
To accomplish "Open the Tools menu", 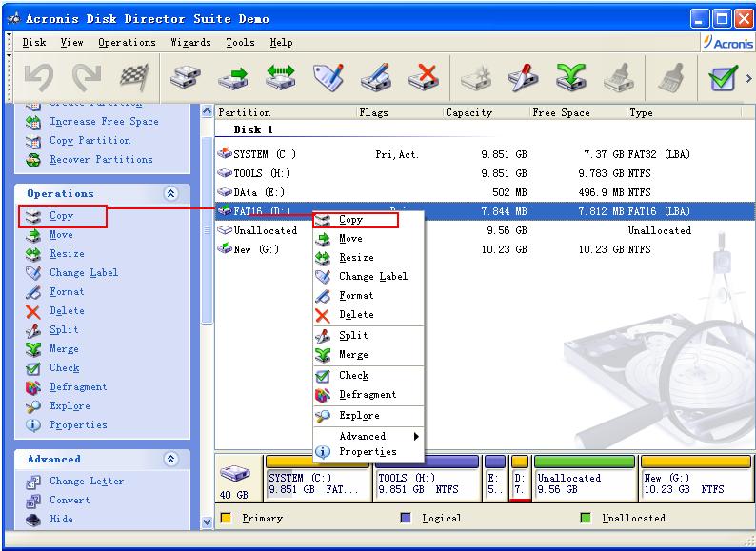I will click(240, 43).
